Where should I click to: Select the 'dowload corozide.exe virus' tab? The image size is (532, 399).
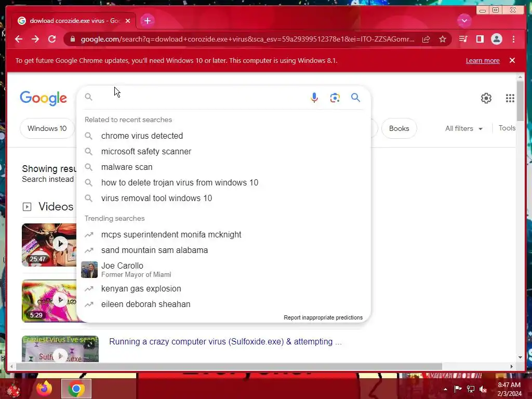[74, 21]
